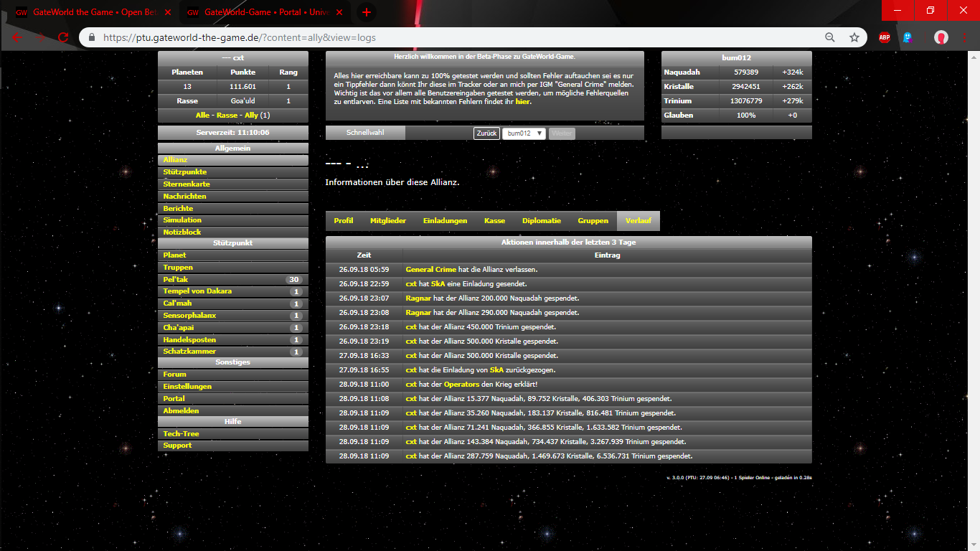Click the Chrome profile avatar icon
This screenshot has width=980, height=551.
941,37
